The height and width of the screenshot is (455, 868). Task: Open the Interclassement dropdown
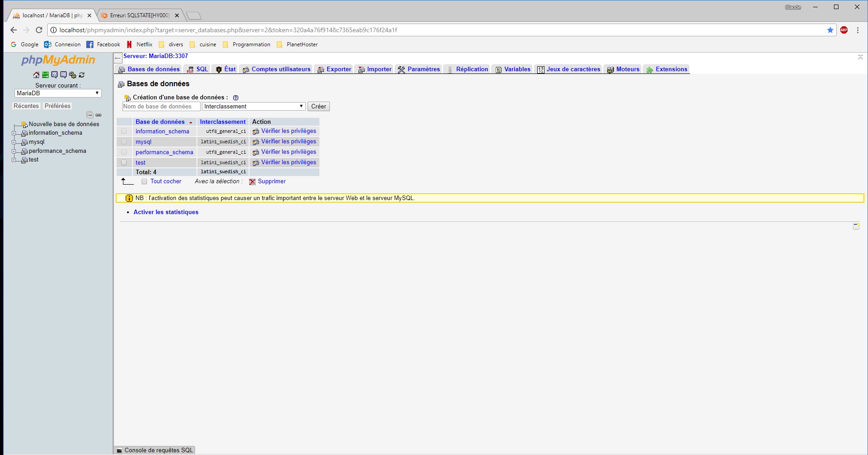pyautogui.click(x=253, y=106)
